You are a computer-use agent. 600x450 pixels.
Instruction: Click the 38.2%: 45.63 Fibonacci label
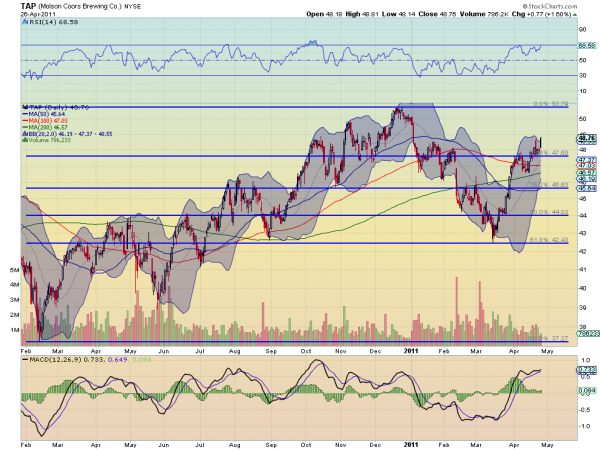(x=549, y=184)
